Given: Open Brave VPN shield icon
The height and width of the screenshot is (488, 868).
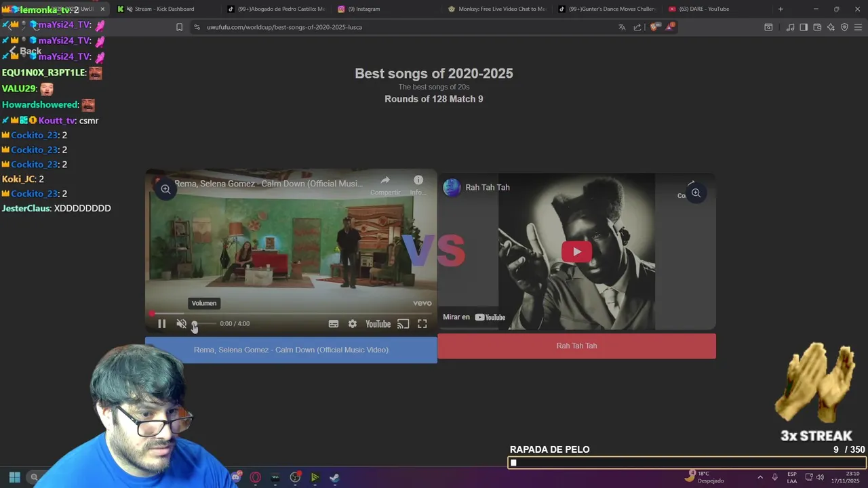Looking at the screenshot, I should tap(844, 27).
